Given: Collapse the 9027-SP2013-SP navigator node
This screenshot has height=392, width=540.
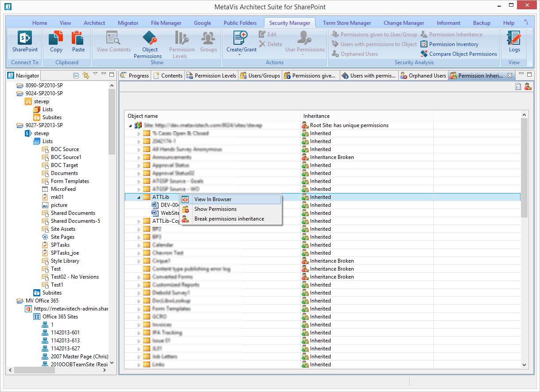Looking at the screenshot, I should pos(12,125).
